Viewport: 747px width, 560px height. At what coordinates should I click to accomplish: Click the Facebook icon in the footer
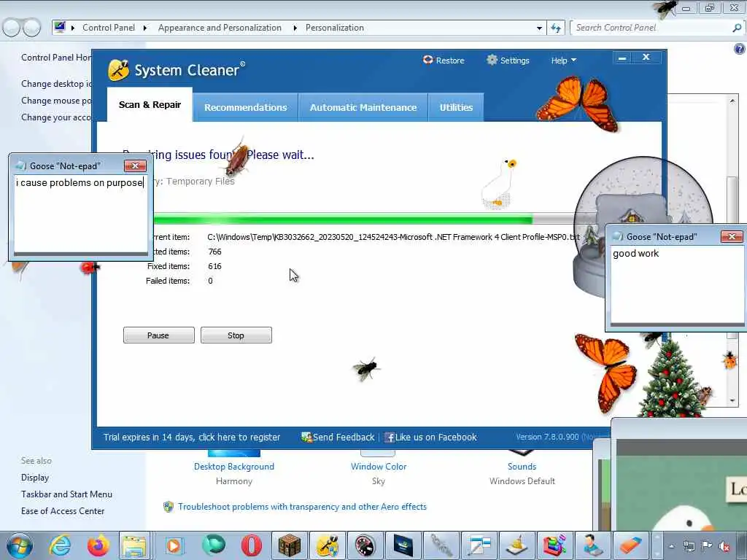(x=390, y=437)
